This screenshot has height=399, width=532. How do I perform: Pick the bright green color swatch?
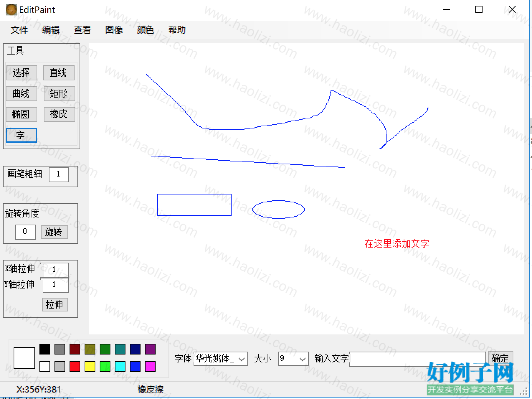(105, 366)
